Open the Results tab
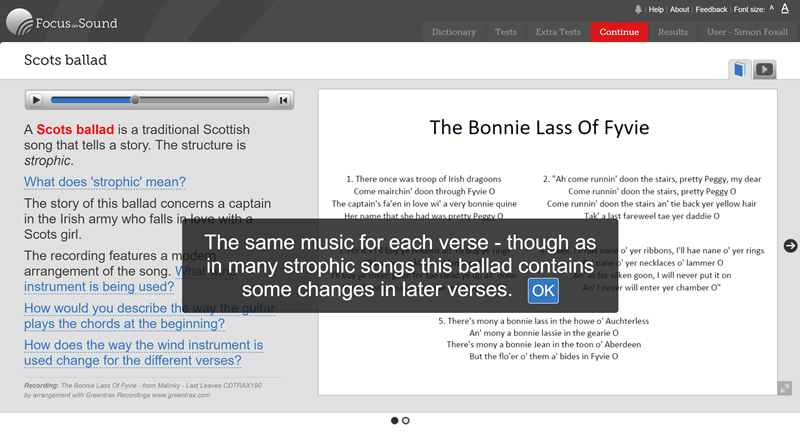This screenshot has height=436, width=800. (x=673, y=32)
